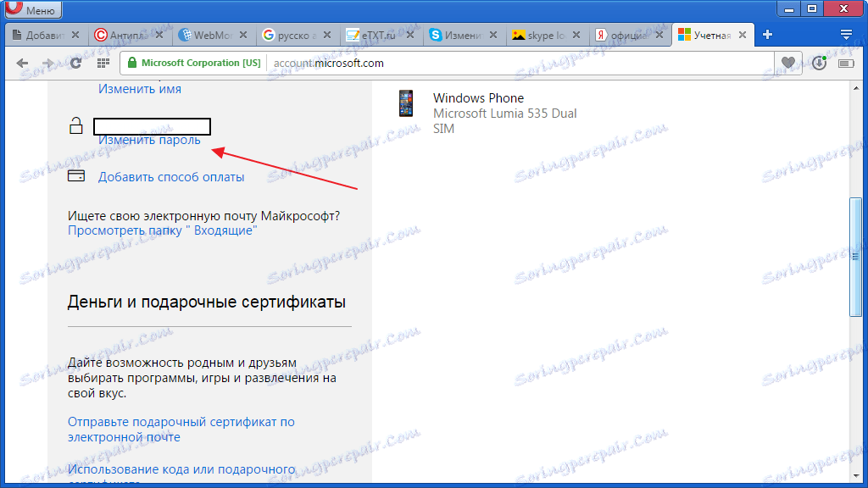This screenshot has width=868, height=488.
Task: Click the Windows Phone device image
Action: click(x=406, y=103)
